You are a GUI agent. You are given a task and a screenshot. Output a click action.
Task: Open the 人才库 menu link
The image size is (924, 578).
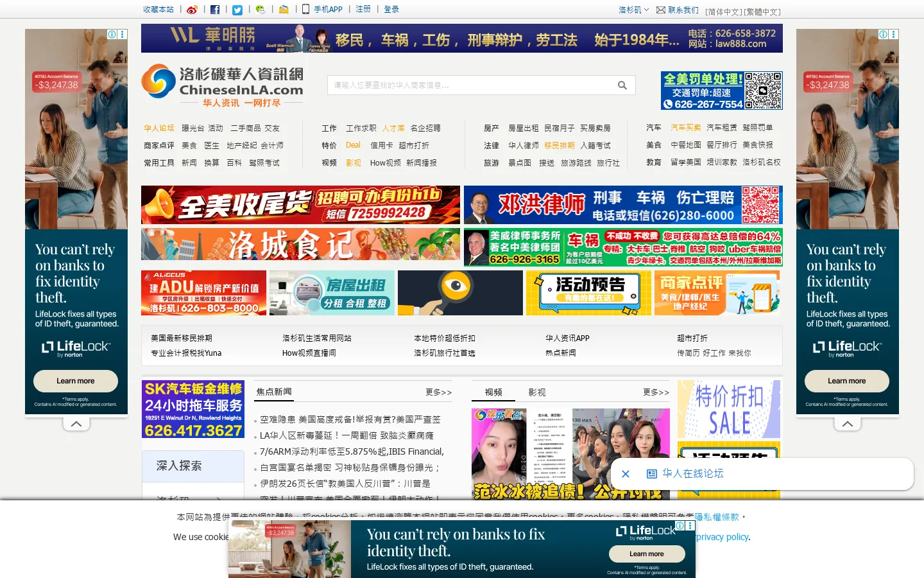pyautogui.click(x=393, y=128)
